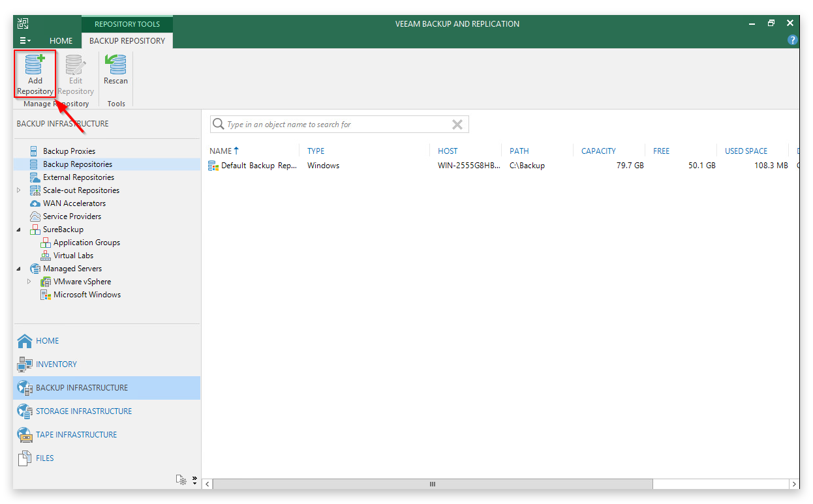Select the SureBackup tree node

pos(63,230)
